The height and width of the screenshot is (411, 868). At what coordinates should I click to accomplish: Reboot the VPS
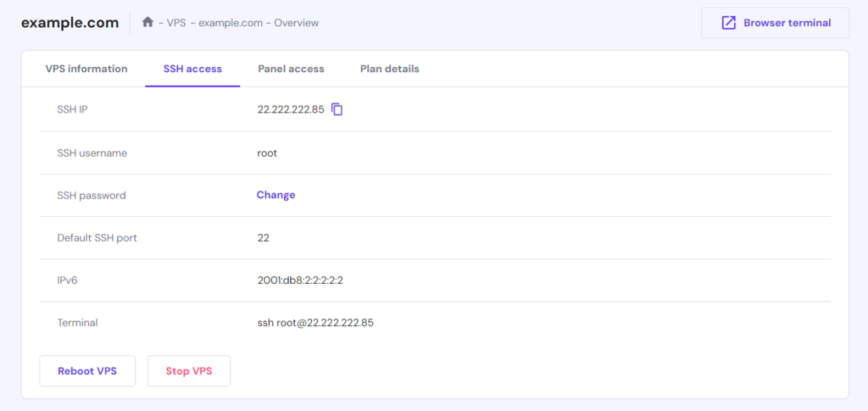[87, 370]
